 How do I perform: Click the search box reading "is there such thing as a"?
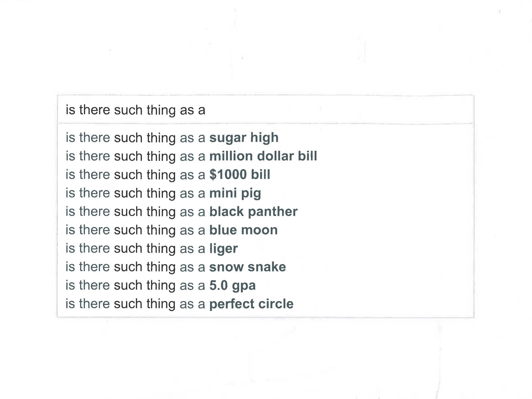point(265,110)
